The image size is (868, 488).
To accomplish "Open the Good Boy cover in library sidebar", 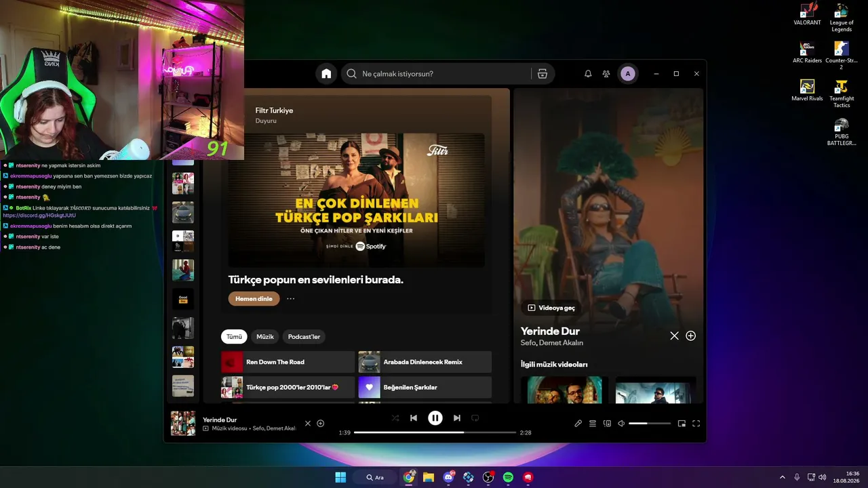I will tap(183, 299).
